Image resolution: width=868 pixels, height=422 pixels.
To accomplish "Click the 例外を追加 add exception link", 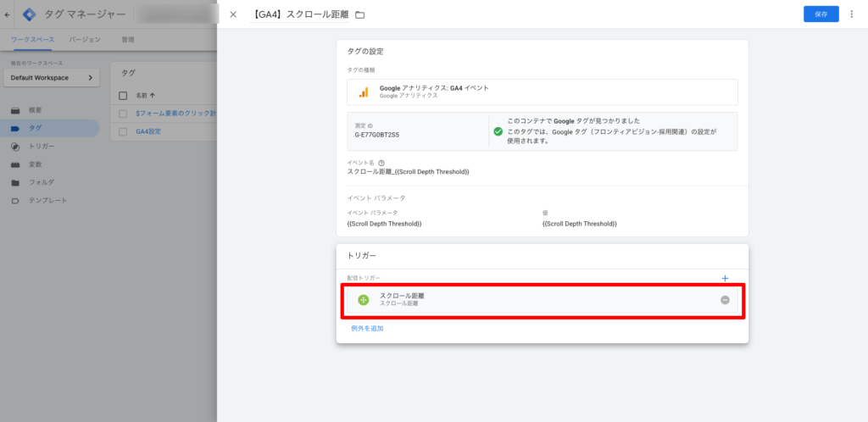I will click(x=366, y=328).
